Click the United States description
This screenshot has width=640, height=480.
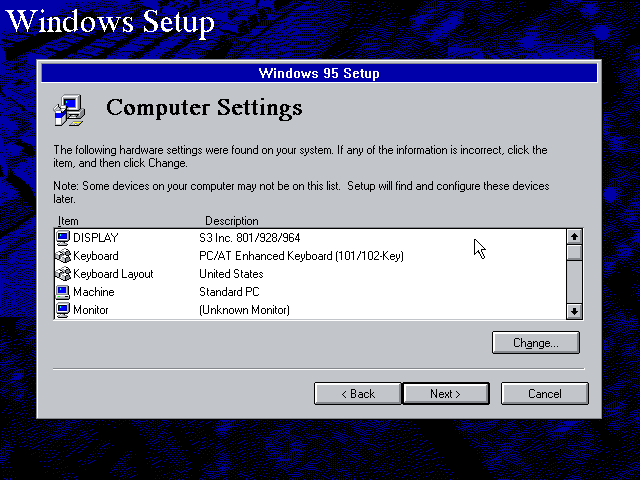(x=231, y=274)
